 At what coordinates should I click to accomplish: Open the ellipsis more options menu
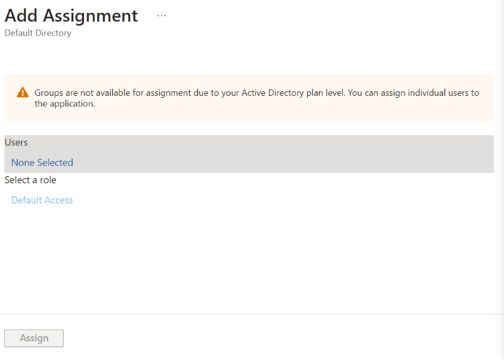[162, 16]
